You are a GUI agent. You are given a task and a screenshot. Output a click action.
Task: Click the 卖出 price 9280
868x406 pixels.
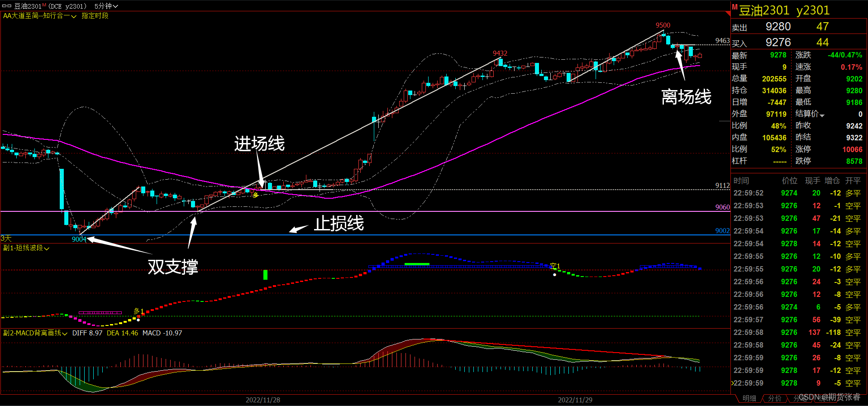point(778,27)
